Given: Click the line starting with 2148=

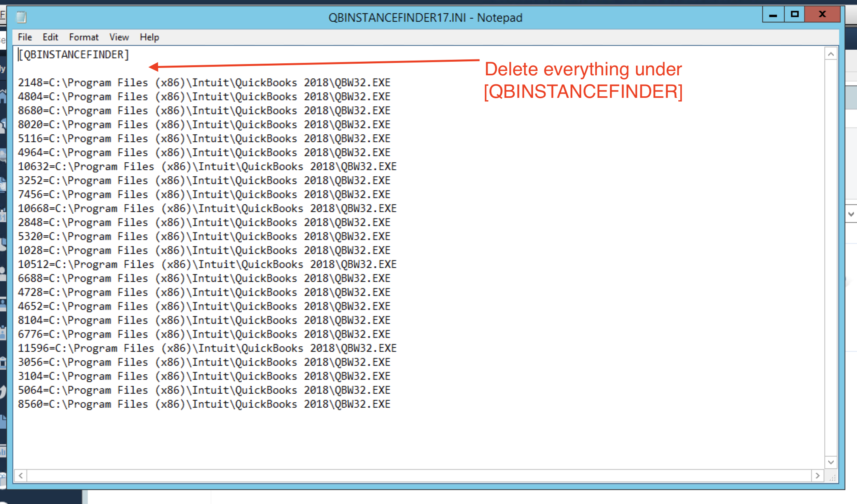Looking at the screenshot, I should pyautogui.click(x=204, y=83).
